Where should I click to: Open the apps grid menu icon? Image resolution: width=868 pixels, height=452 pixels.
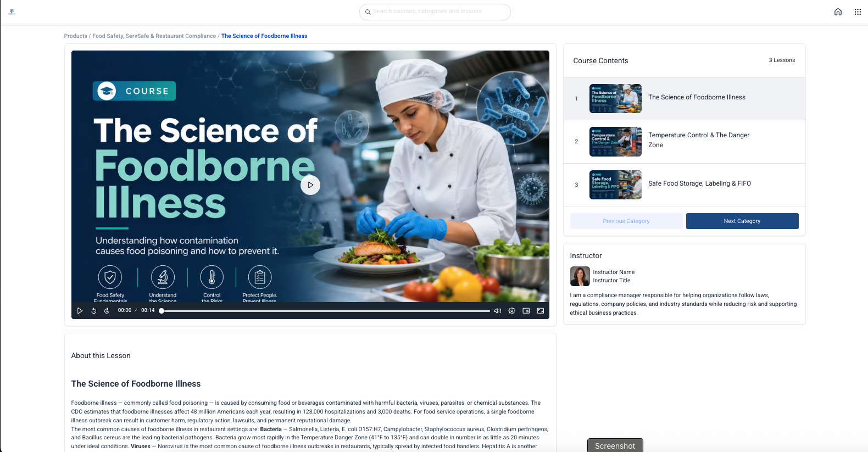coord(858,12)
